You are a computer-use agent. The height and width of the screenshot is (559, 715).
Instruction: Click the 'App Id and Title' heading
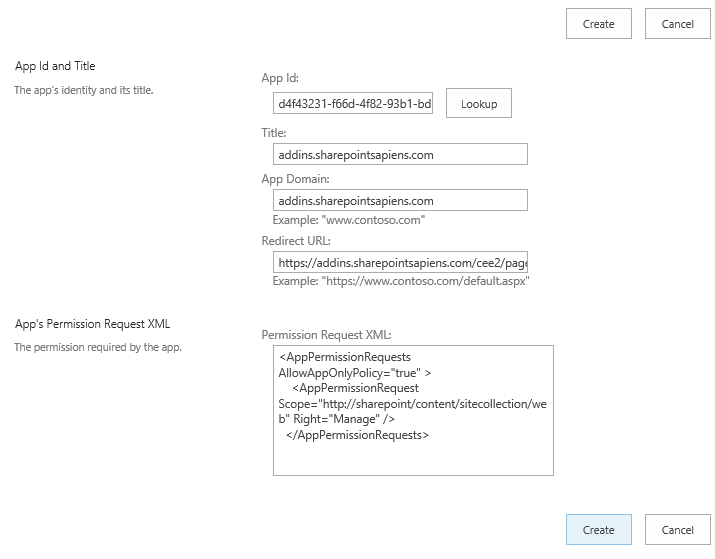tap(55, 66)
